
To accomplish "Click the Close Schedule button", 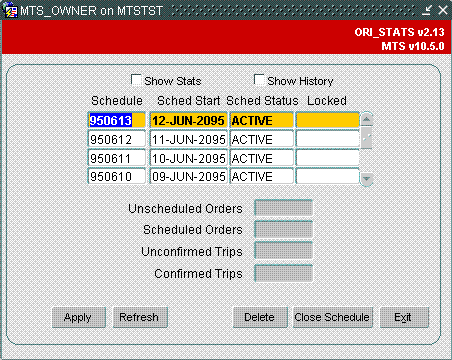I will click(333, 317).
